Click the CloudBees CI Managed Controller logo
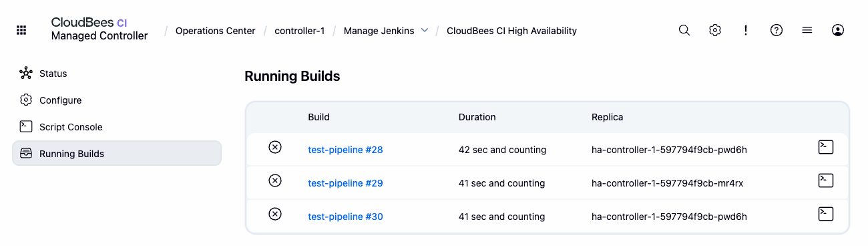 (x=99, y=29)
